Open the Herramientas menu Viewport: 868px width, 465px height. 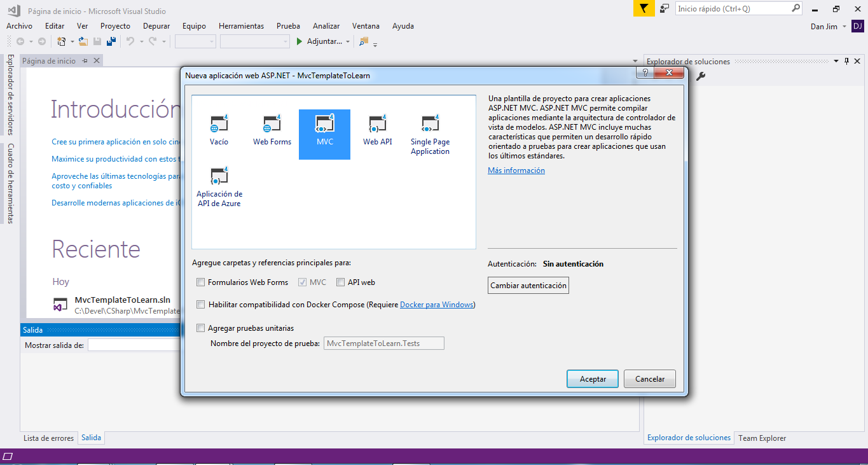click(241, 26)
